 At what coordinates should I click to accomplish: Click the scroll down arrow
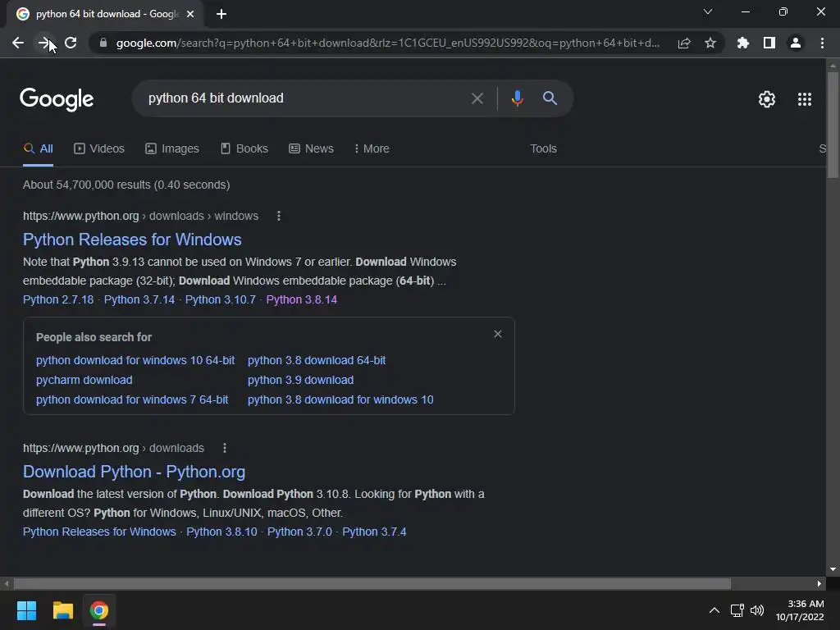[x=833, y=569]
